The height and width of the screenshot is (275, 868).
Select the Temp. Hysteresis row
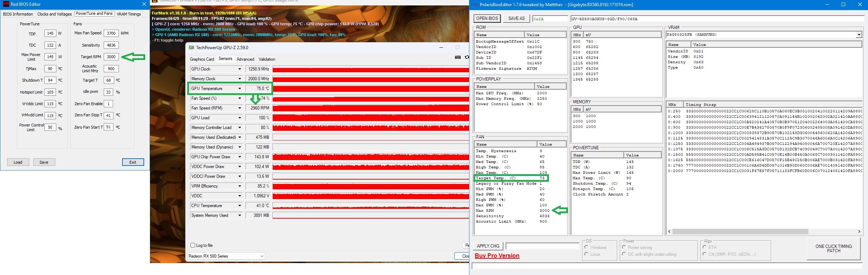[520, 151]
